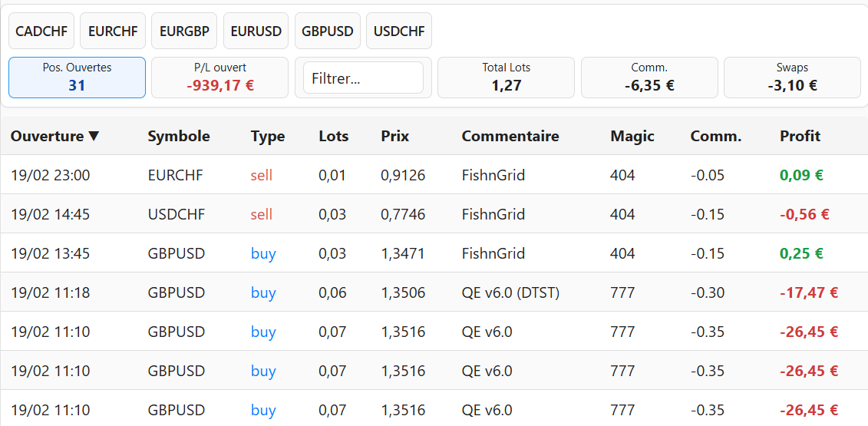The width and height of the screenshot is (868, 426).
Task: Choose the GBPUSD symbol chip
Action: (x=328, y=31)
